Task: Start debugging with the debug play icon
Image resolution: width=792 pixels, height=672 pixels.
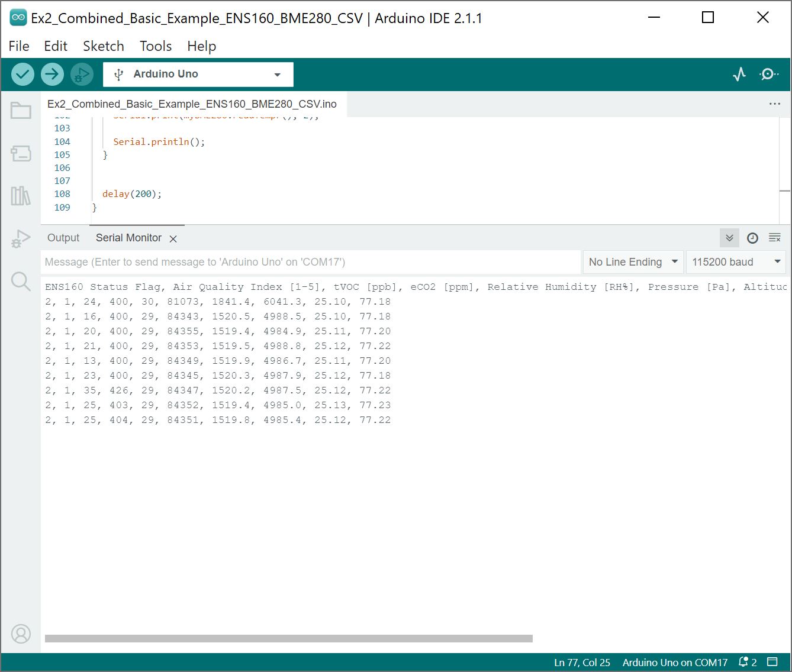Action: pos(82,75)
